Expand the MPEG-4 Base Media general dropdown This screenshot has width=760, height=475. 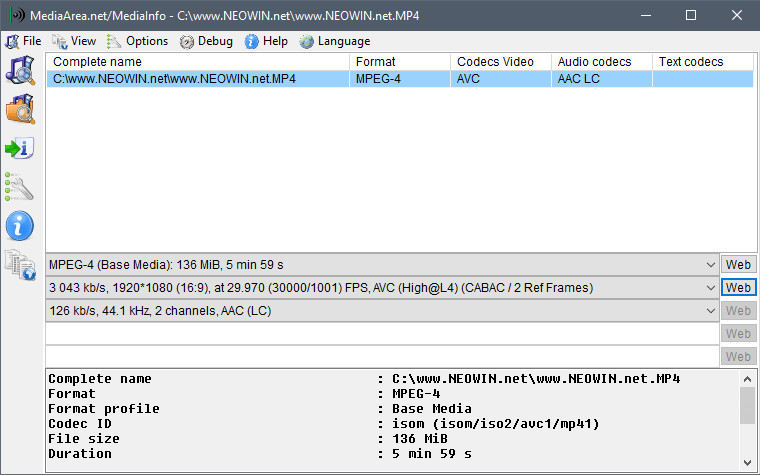pyautogui.click(x=709, y=265)
